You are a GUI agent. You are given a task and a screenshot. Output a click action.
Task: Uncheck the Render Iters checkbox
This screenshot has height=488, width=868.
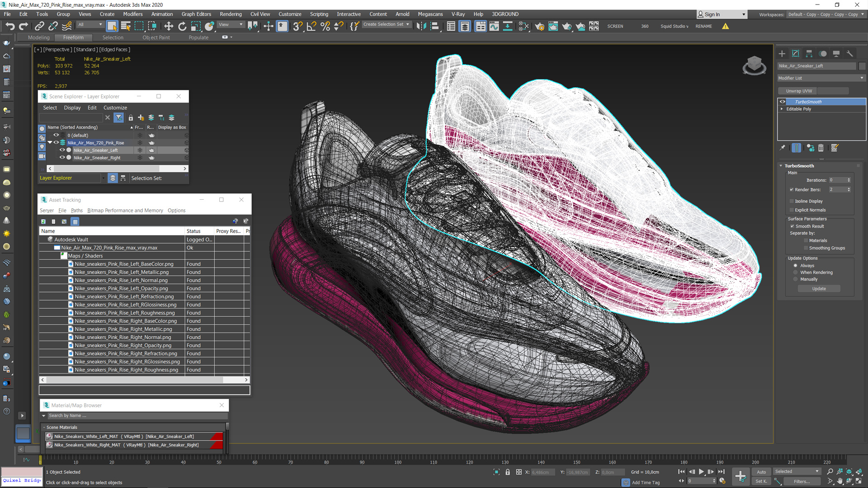point(792,190)
